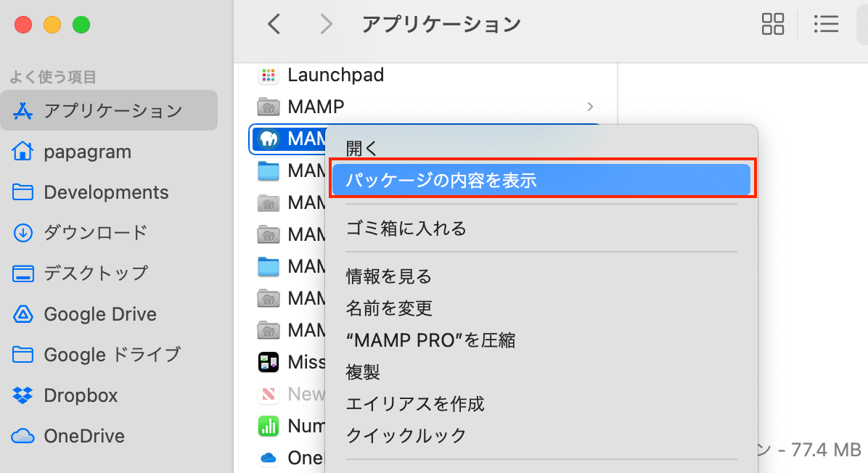Screen dimensions: 868x473
Task: Click the selected MAMP PRO elephant icon
Action: (269, 139)
